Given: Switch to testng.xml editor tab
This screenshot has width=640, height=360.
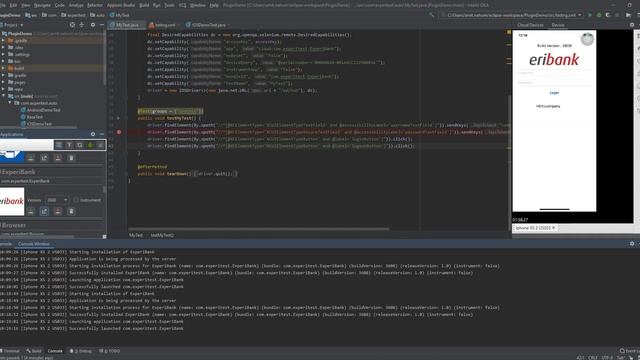Looking at the screenshot, I should (164, 25).
